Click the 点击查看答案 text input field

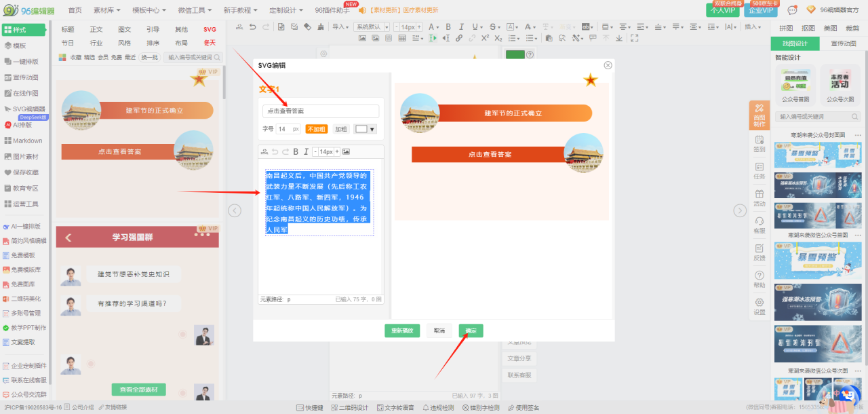(x=321, y=111)
